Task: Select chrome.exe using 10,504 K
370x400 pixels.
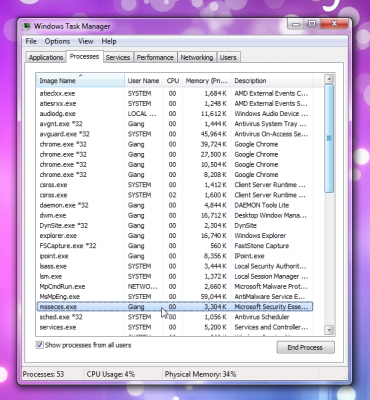Action: (x=174, y=164)
